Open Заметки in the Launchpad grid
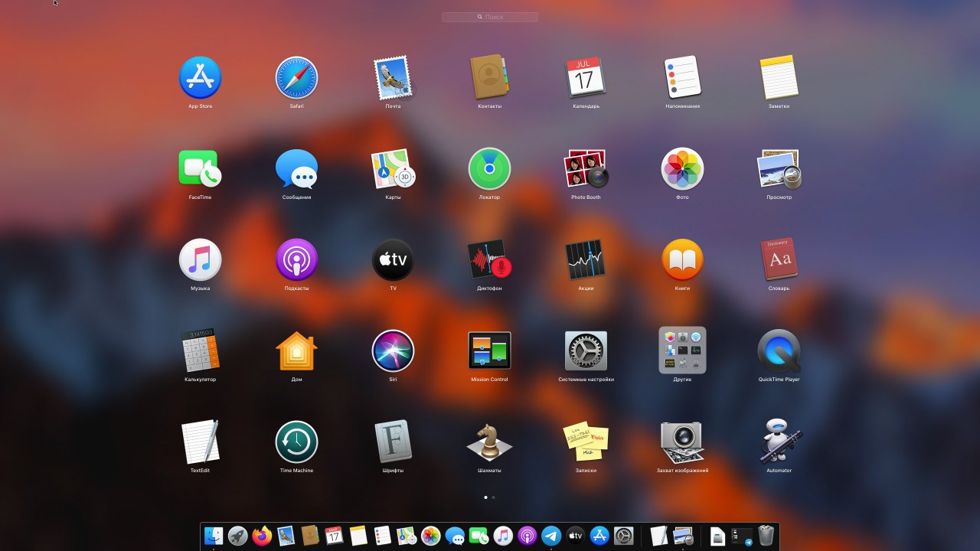 tap(779, 78)
